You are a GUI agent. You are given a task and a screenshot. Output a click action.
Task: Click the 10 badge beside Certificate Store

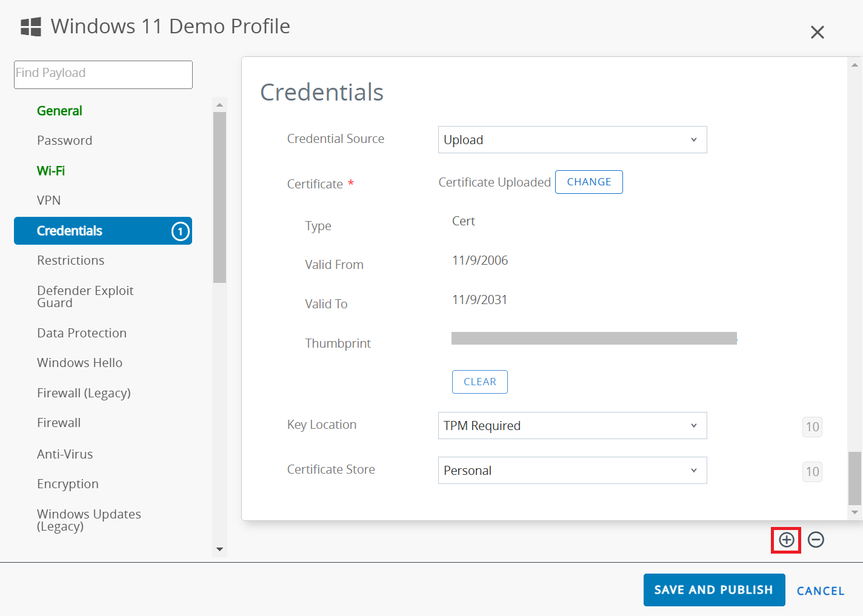pos(812,472)
